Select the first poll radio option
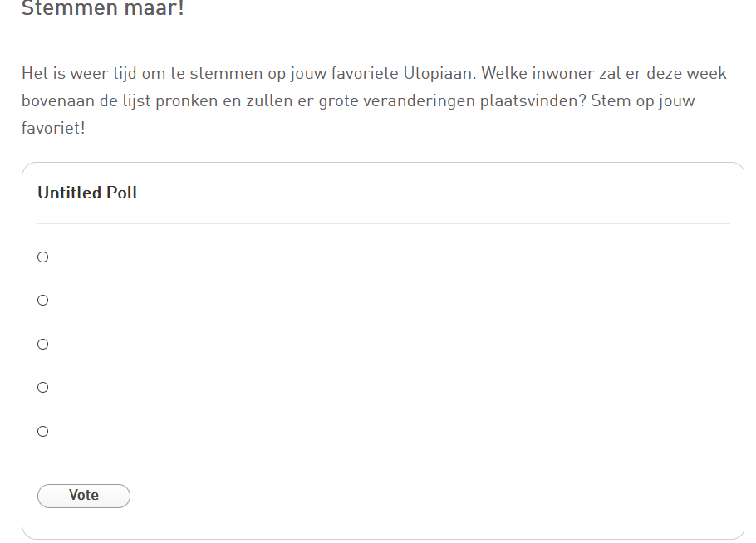756x543 pixels. pos(43,257)
